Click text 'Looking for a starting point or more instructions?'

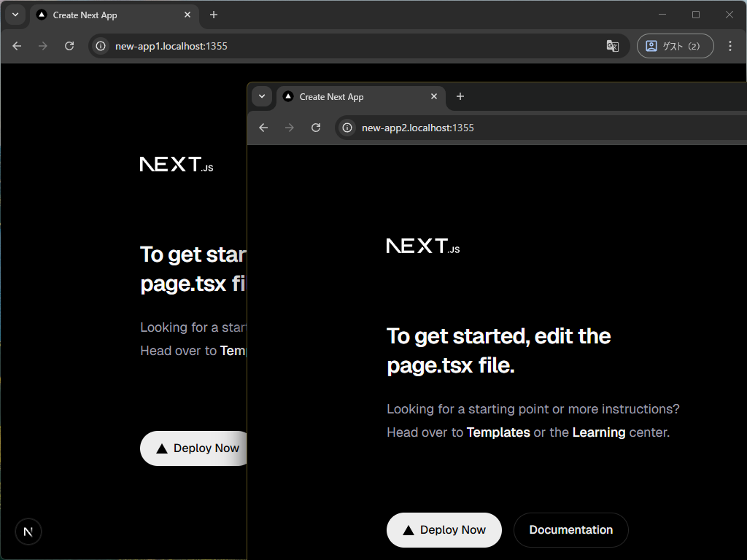(x=533, y=409)
